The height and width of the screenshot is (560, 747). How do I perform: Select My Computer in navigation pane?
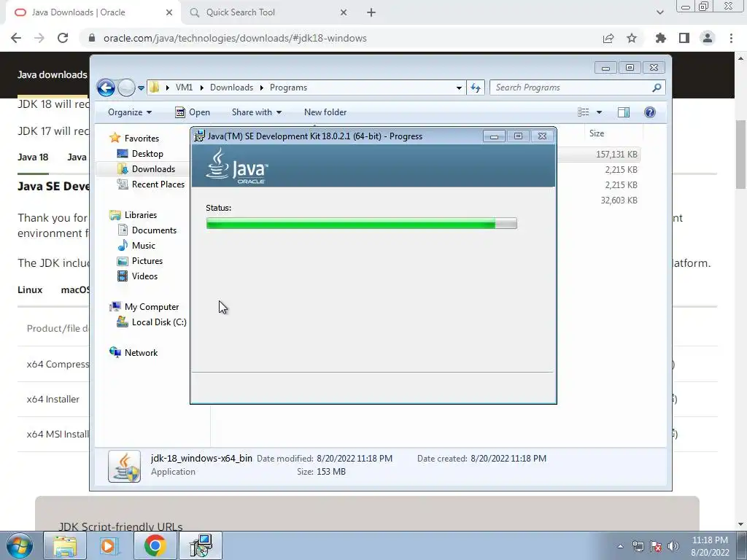pos(152,307)
